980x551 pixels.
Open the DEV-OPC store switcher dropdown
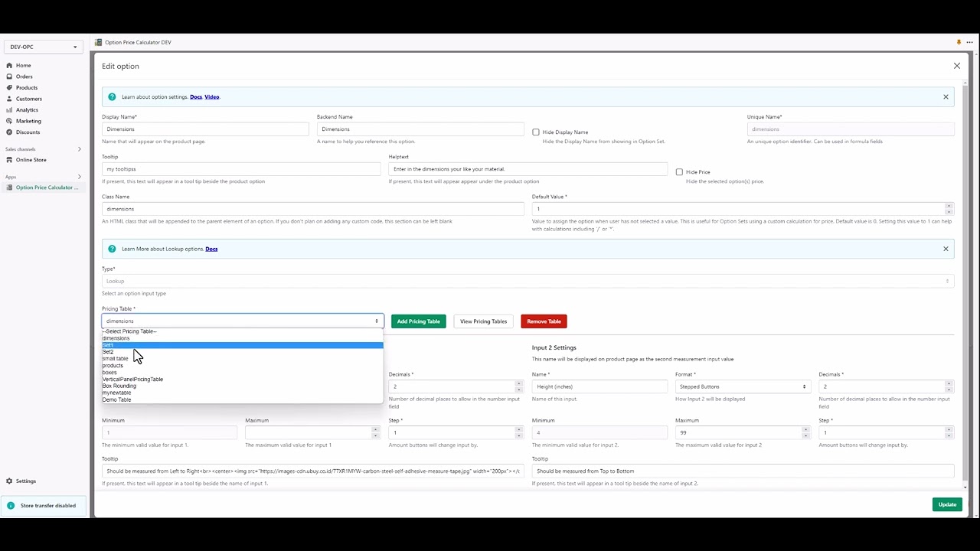coord(44,47)
